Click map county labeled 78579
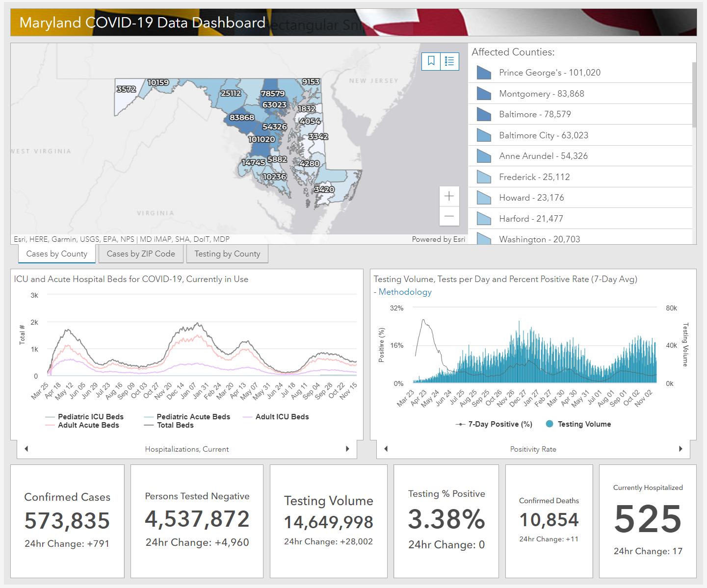 pos(273,94)
